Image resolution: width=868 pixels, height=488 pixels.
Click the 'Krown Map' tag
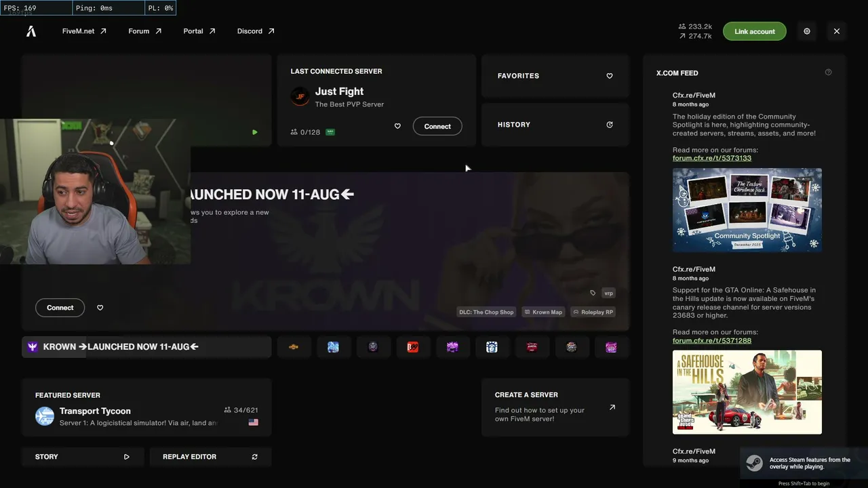point(543,312)
